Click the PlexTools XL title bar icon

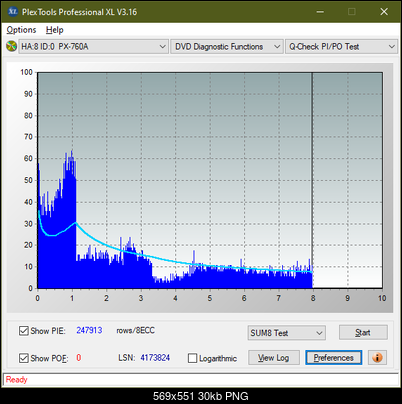pos(13,12)
